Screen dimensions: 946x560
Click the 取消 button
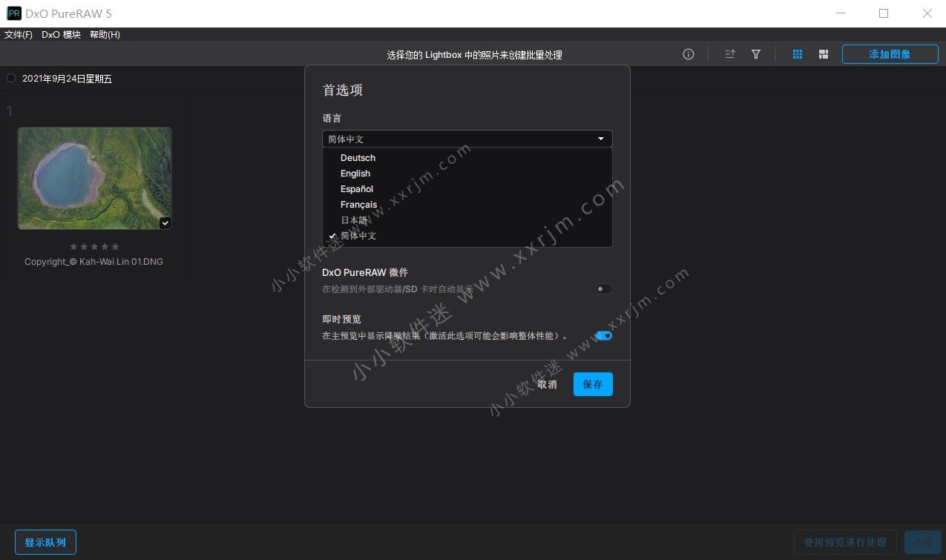tap(547, 384)
